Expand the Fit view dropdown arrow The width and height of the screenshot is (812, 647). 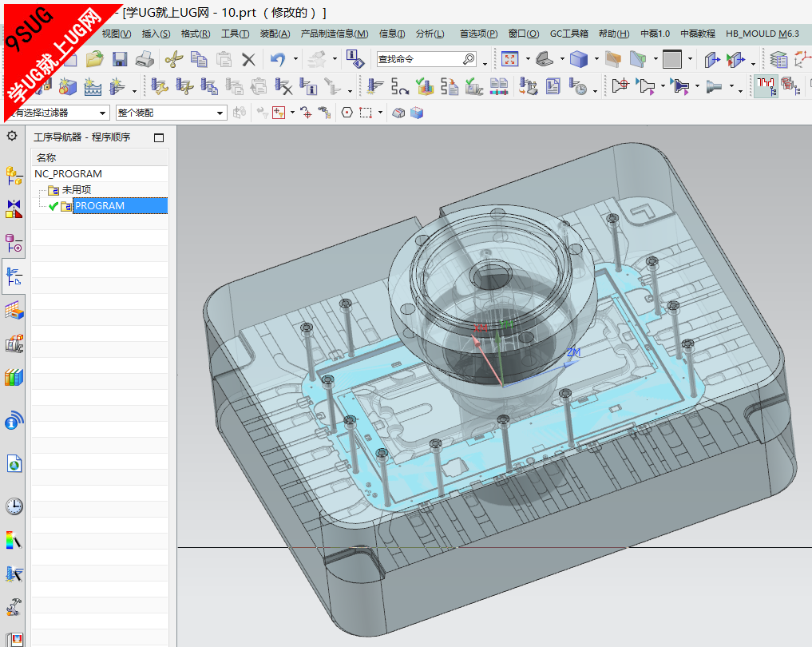(x=528, y=59)
